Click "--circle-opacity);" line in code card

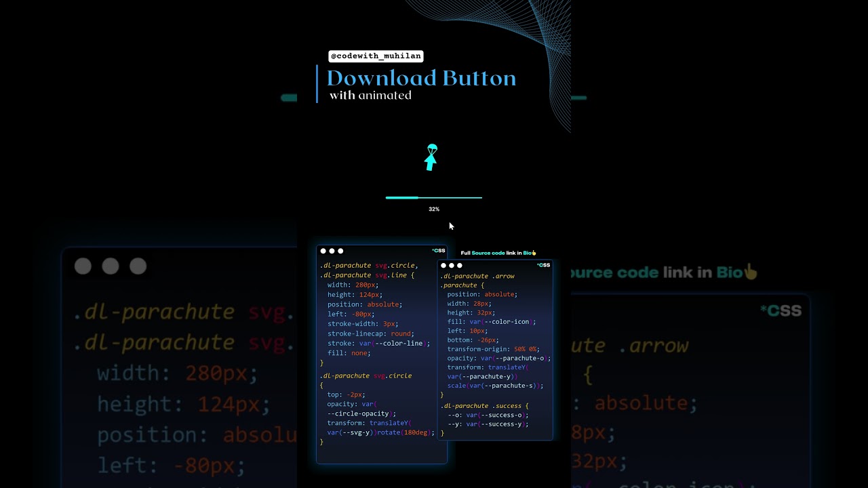pyautogui.click(x=361, y=413)
